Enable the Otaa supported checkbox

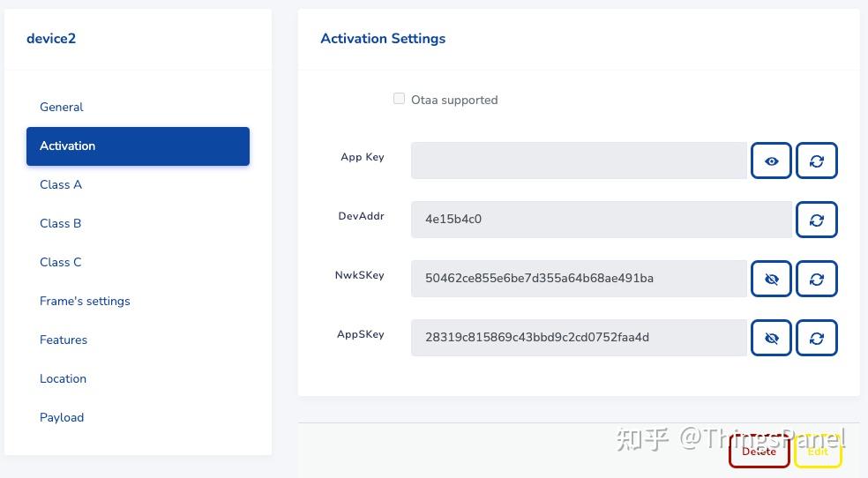400,99
